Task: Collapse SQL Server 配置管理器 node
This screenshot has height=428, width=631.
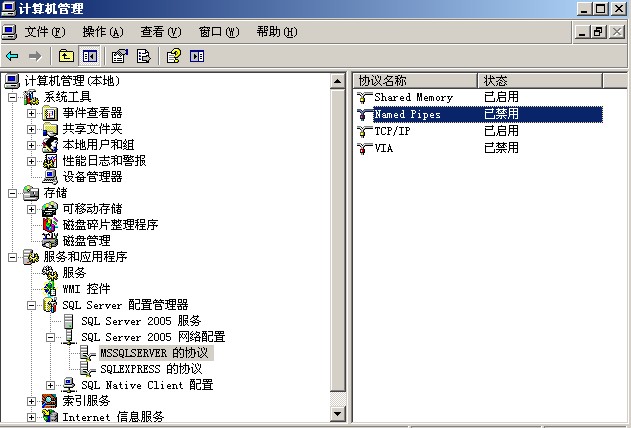Action: (x=31, y=305)
